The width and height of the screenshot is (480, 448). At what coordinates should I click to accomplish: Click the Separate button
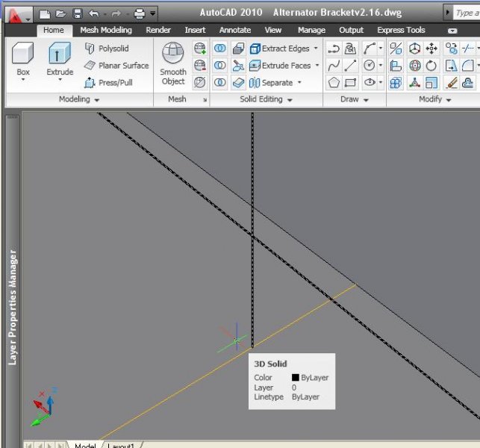tap(272, 83)
